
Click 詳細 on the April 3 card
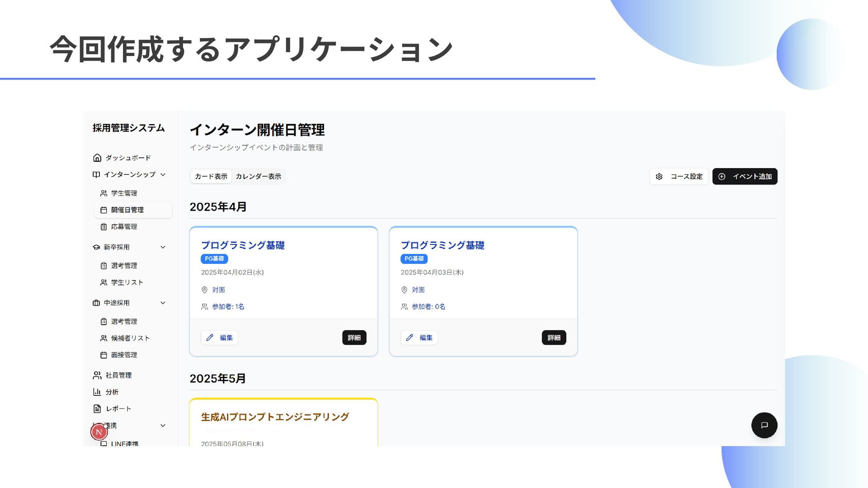[554, 338]
